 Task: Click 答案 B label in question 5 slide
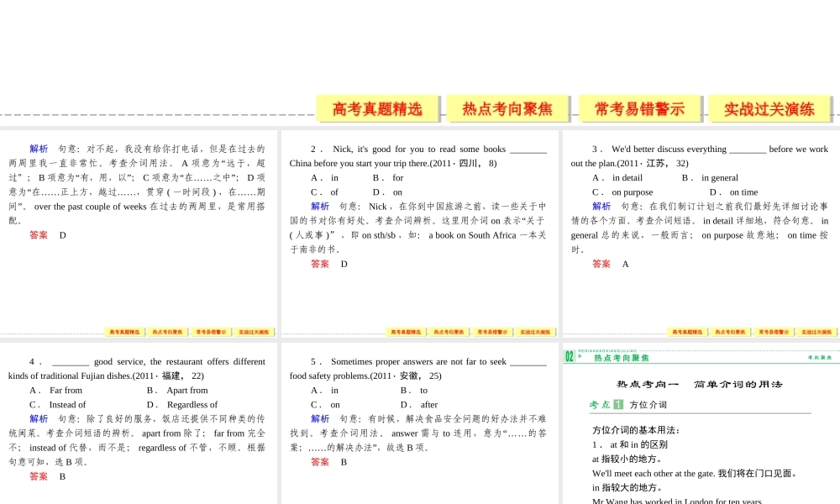328,462
